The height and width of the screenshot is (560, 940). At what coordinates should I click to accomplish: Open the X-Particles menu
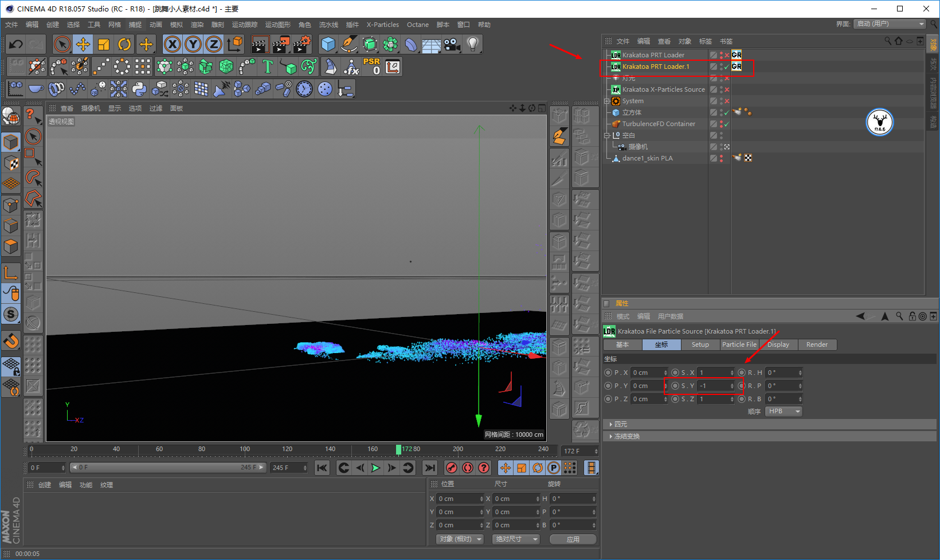coord(383,25)
